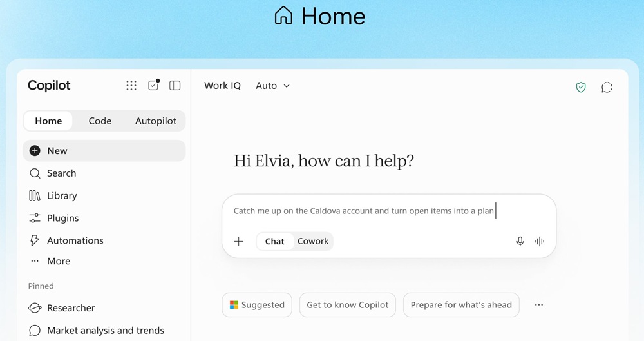Viewport: 644px width, 341px height.
Task: Focus the prompt text input field
Action: tap(388, 211)
